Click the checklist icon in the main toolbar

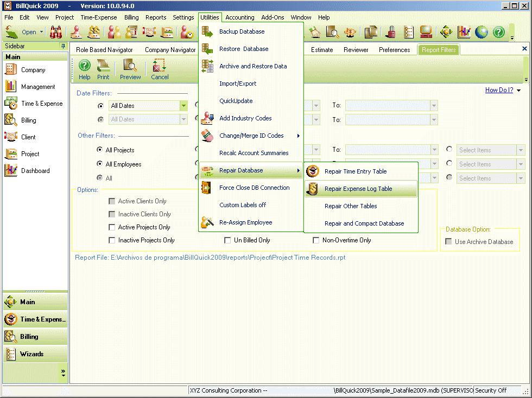pyautogui.click(x=408, y=32)
